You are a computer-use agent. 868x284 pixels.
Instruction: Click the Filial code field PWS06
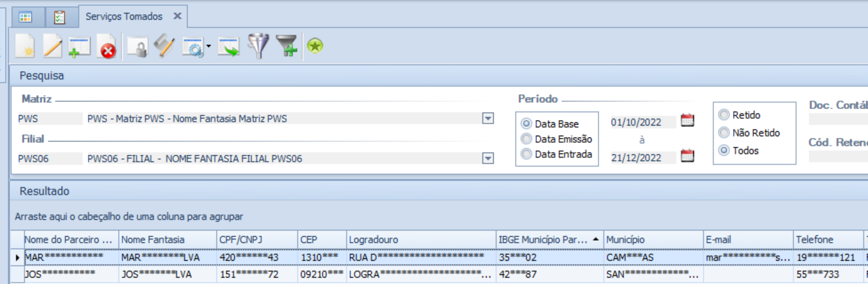(50, 158)
